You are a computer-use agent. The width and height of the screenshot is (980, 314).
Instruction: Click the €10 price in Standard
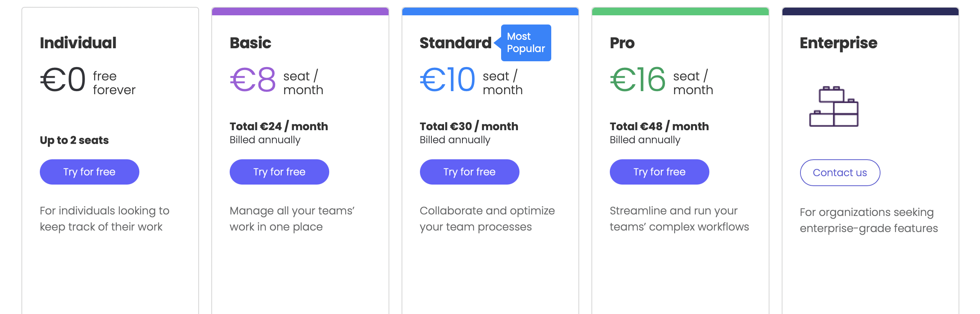click(x=448, y=80)
